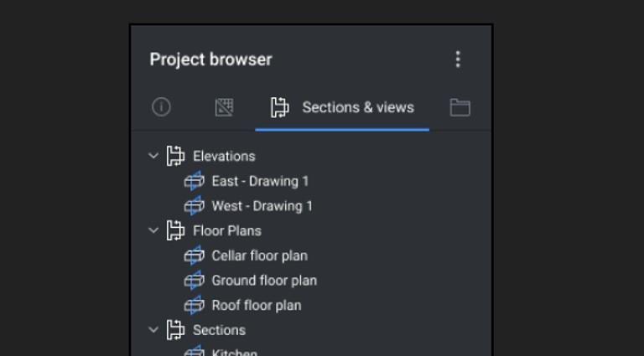Screen dimensions: 644x356
Task: Click the Project browser title
Action: pyautogui.click(x=210, y=59)
